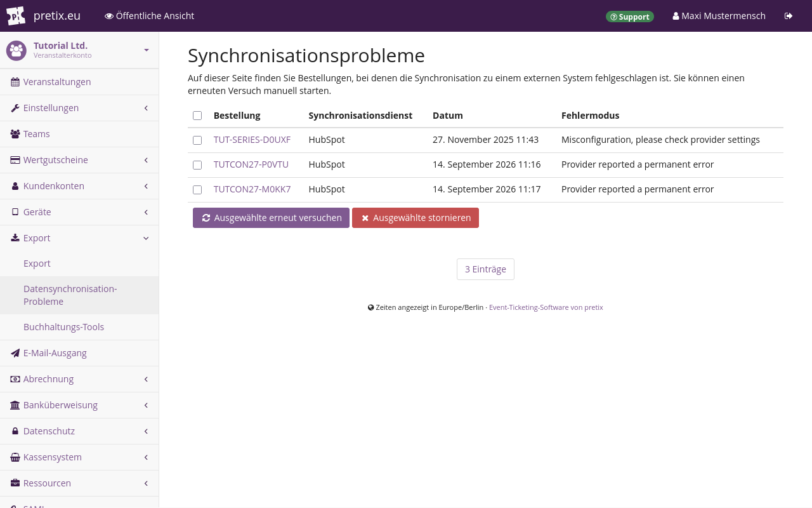812x508 pixels.
Task: Click the Ausgewählte erneut versuchen button
Action: (x=271, y=218)
